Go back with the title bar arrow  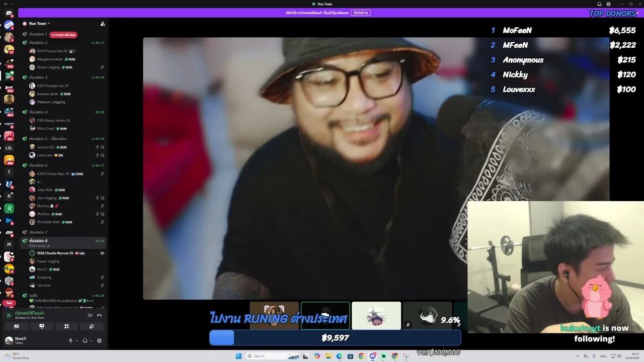point(5,4)
